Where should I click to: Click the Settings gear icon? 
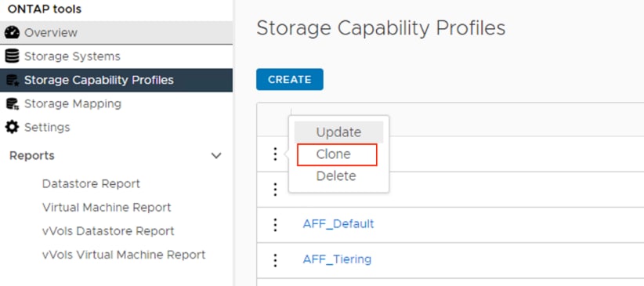[x=13, y=127]
